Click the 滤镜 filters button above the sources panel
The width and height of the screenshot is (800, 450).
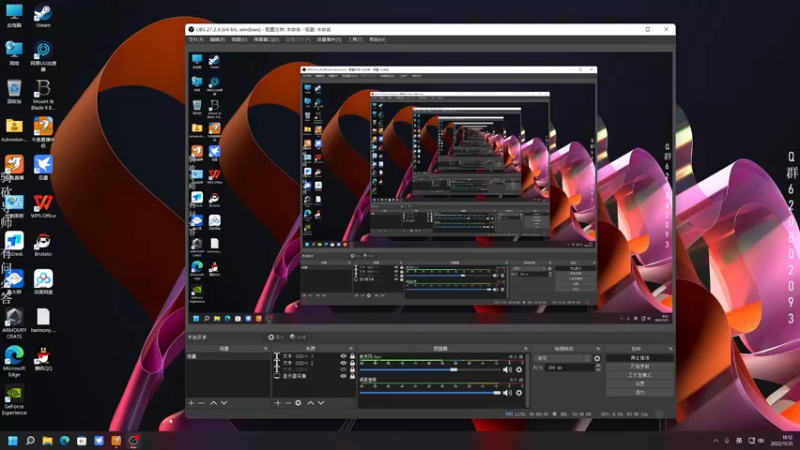coord(298,337)
